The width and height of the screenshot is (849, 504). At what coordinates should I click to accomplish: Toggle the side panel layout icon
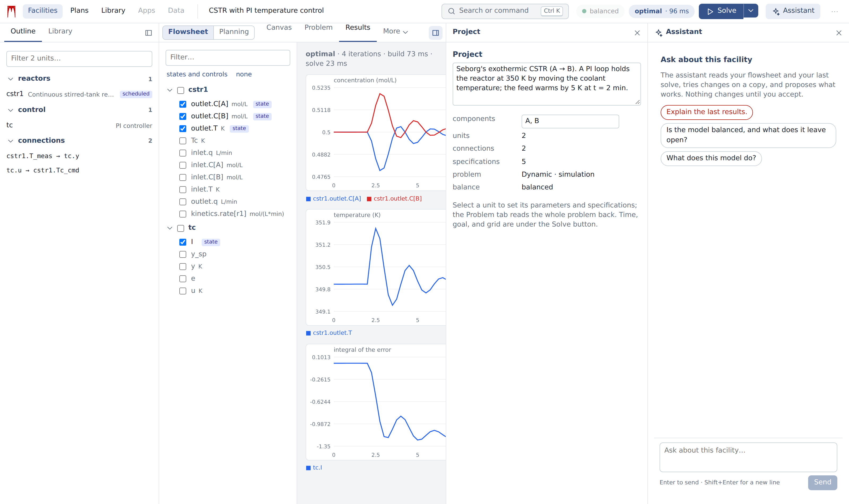pyautogui.click(x=435, y=33)
